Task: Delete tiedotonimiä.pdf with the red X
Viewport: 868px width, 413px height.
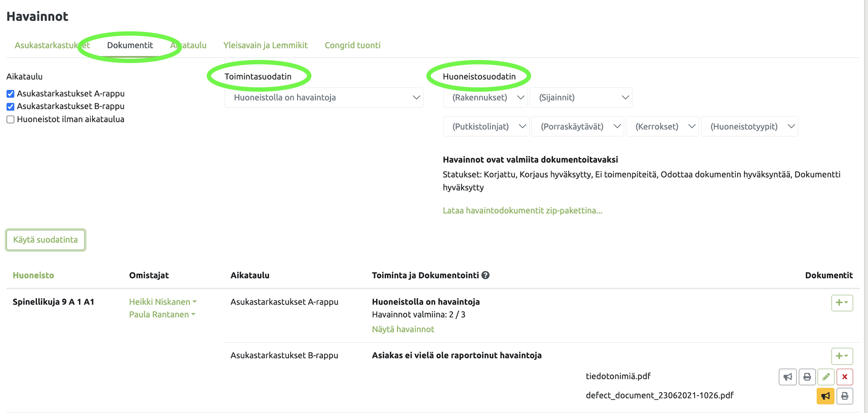Action: (x=845, y=377)
